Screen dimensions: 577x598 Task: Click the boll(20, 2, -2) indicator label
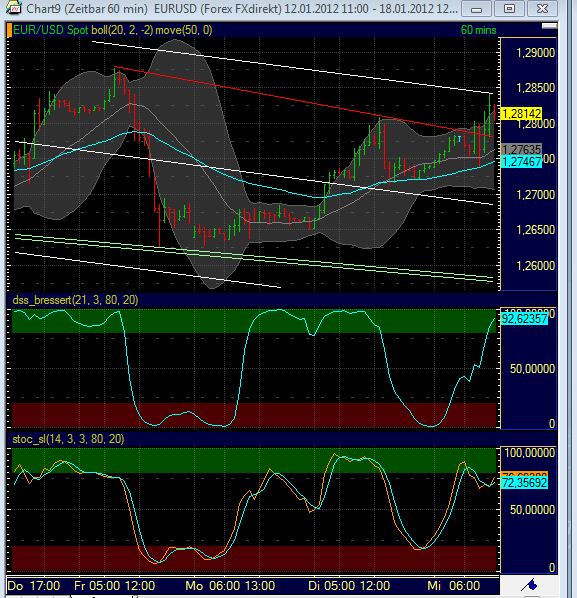[x=122, y=30]
